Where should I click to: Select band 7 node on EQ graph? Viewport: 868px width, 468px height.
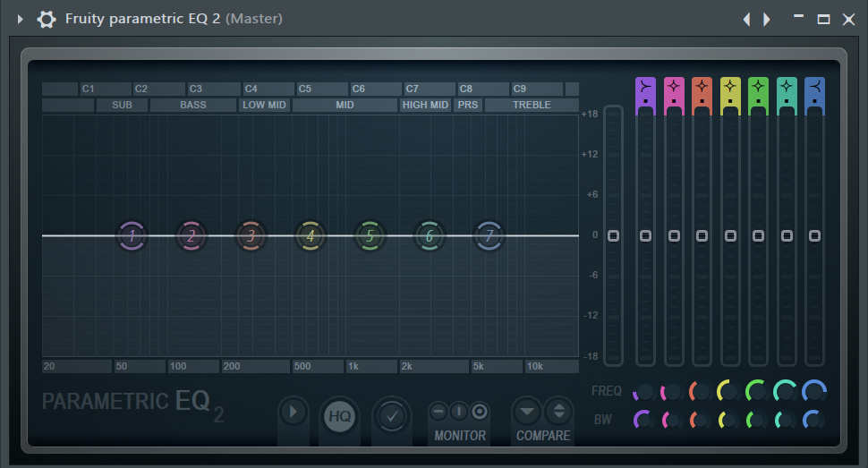tap(489, 236)
